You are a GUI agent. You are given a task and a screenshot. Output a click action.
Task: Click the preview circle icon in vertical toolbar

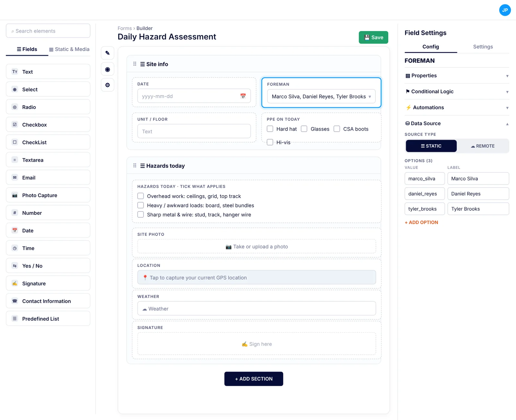tap(108, 69)
